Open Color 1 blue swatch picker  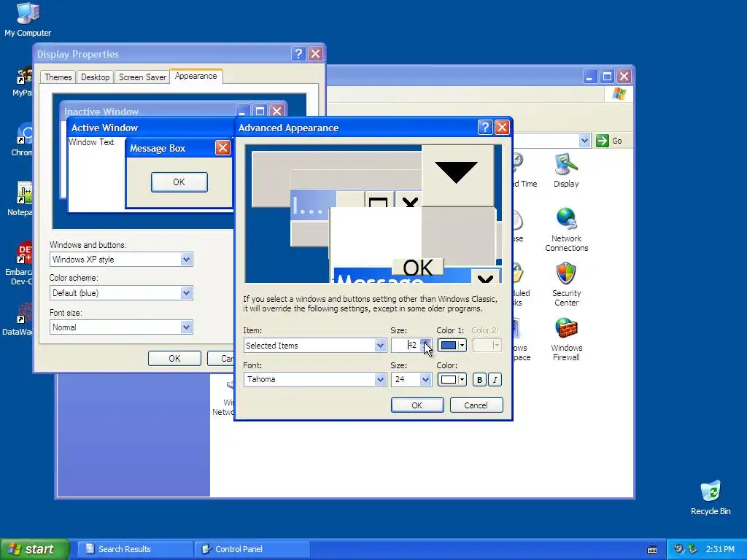point(452,345)
